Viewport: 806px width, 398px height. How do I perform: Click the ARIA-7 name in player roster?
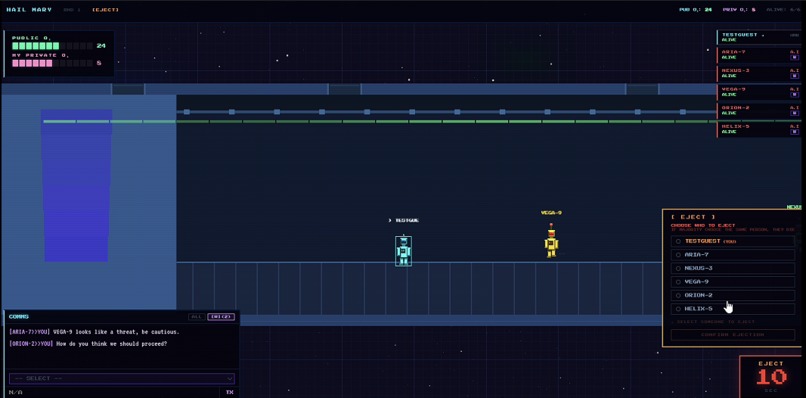[734, 52]
